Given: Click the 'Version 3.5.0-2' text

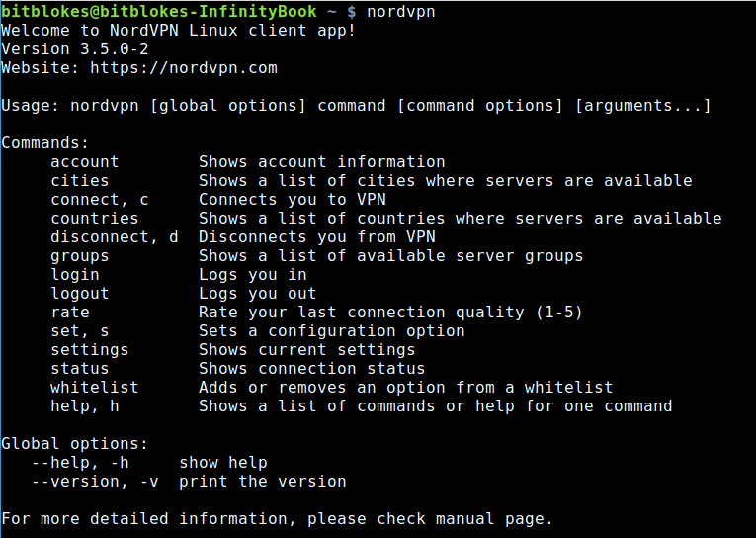Looking at the screenshot, I should click(75, 49).
